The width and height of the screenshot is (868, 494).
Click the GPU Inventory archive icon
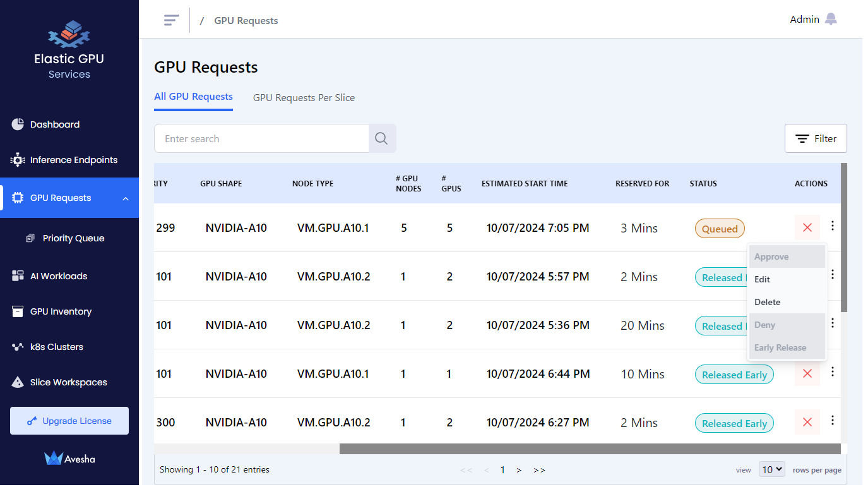pyautogui.click(x=18, y=311)
